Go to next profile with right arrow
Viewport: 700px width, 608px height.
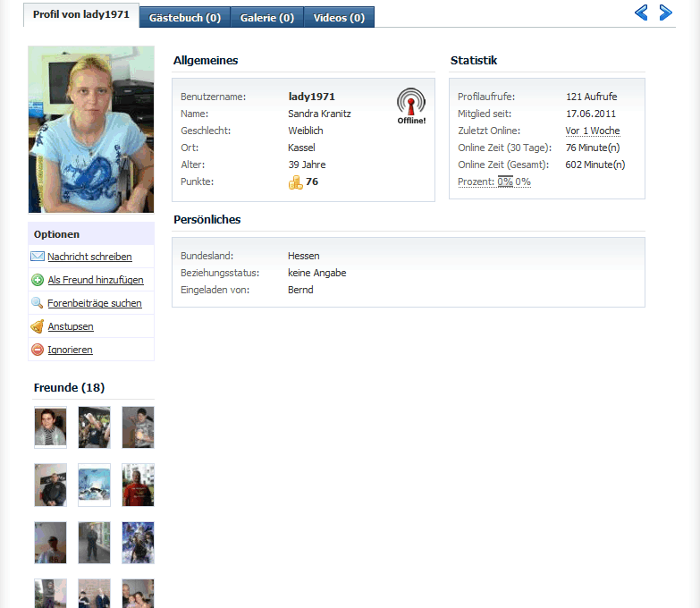pos(665,13)
